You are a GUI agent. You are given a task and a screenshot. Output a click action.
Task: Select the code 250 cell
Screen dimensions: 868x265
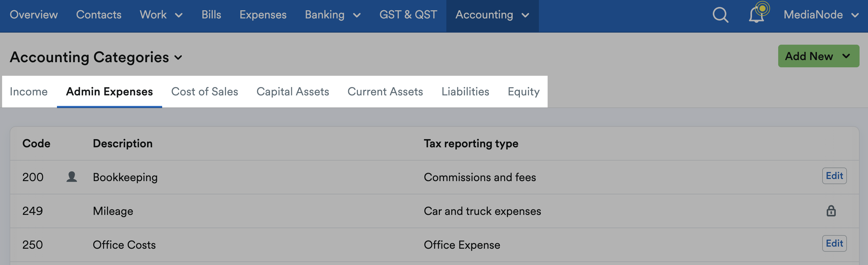coord(33,245)
